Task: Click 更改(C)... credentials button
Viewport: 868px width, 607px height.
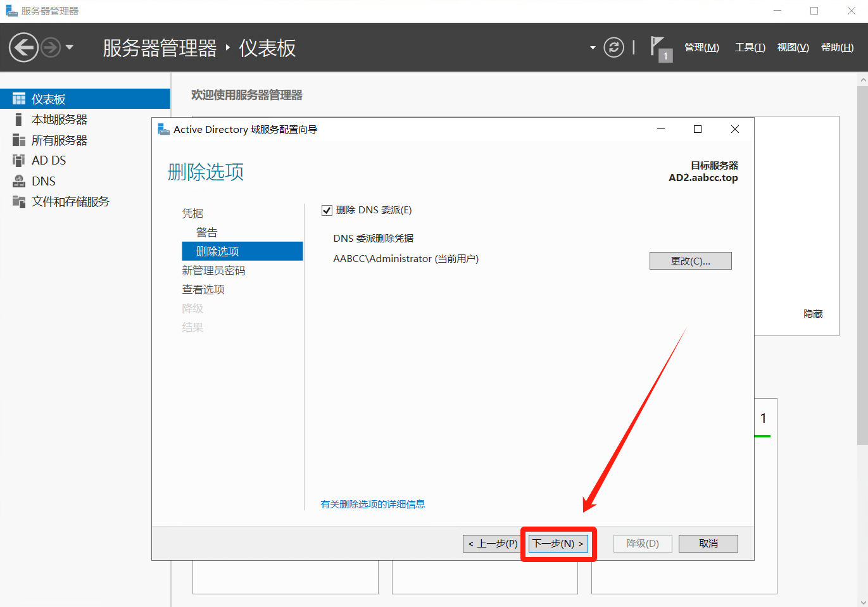Action: [690, 261]
